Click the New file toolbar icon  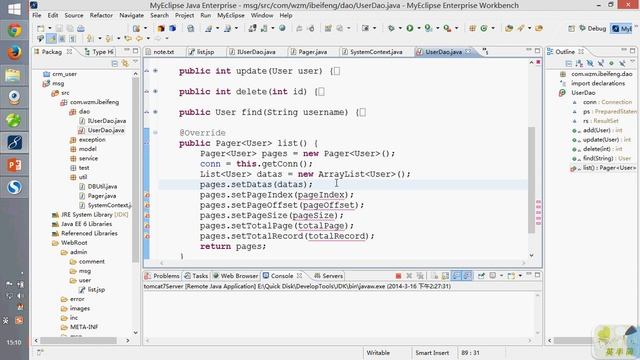pyautogui.click(x=40, y=28)
